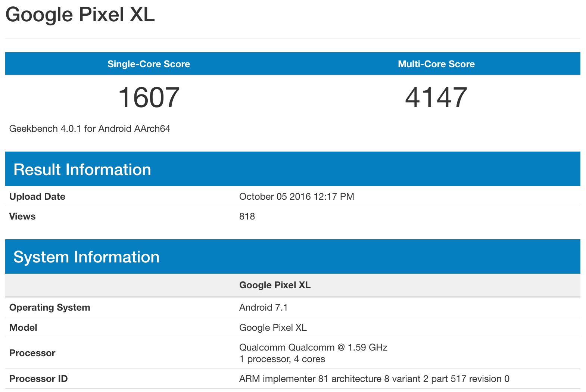
Task: Click the multi-core score value 4147
Action: [x=436, y=97]
